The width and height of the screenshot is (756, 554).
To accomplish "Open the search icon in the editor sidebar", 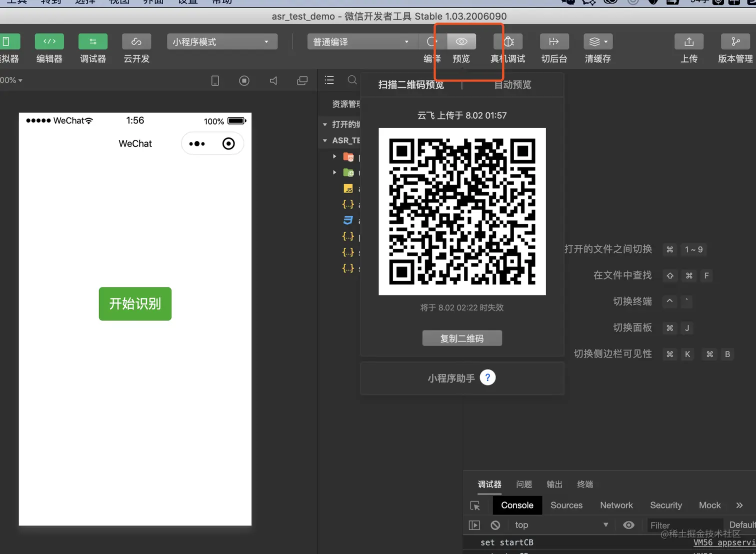I will coord(352,80).
